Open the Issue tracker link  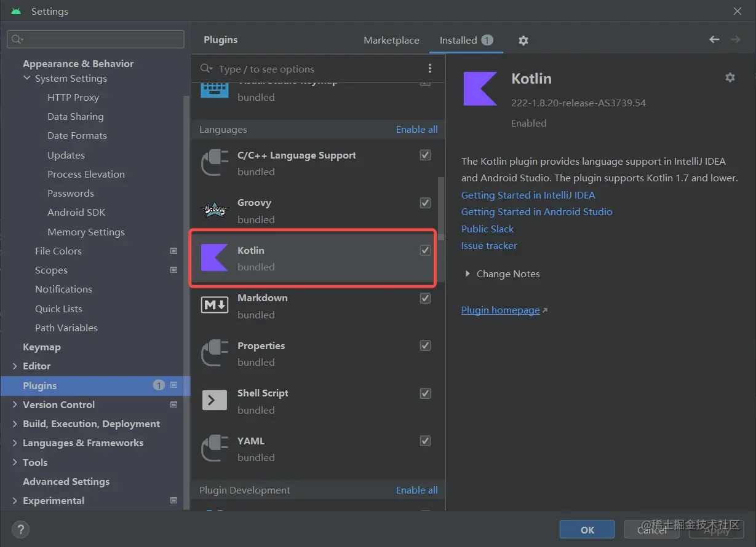(489, 245)
